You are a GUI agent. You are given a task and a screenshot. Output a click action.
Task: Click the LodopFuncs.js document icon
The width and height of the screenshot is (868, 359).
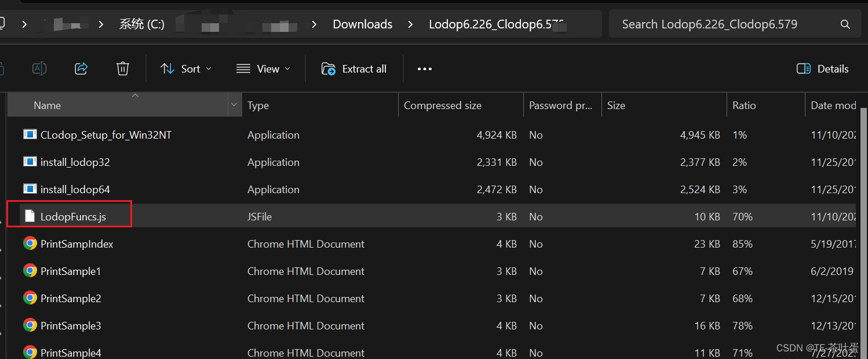(30, 216)
